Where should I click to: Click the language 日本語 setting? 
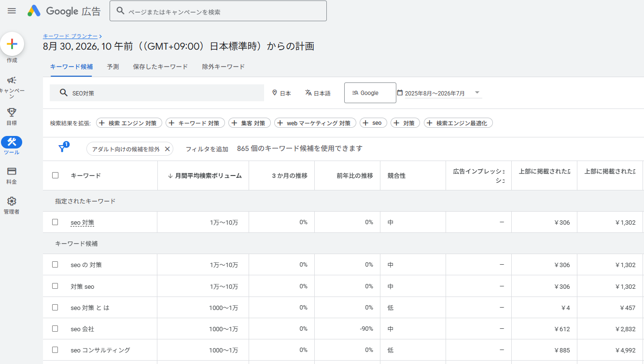318,93
